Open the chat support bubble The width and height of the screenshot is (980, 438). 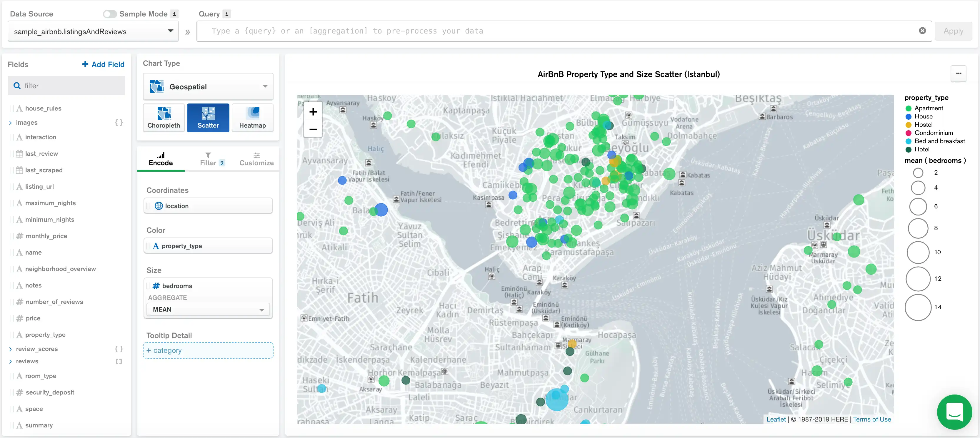[954, 412]
